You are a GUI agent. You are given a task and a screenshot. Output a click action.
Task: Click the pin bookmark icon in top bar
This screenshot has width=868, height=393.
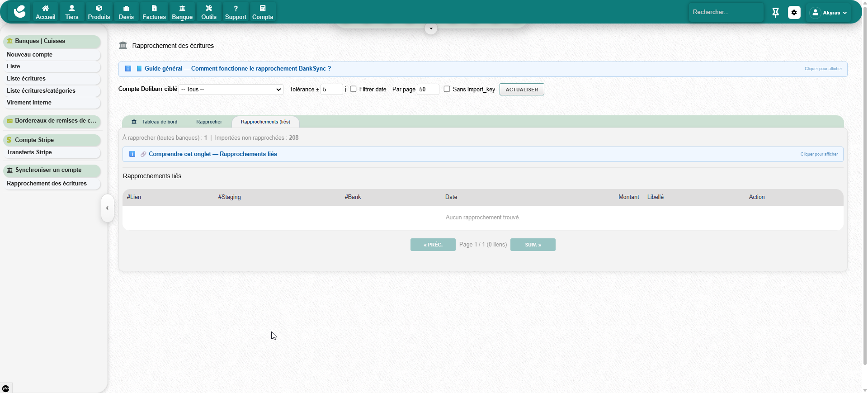(x=775, y=13)
